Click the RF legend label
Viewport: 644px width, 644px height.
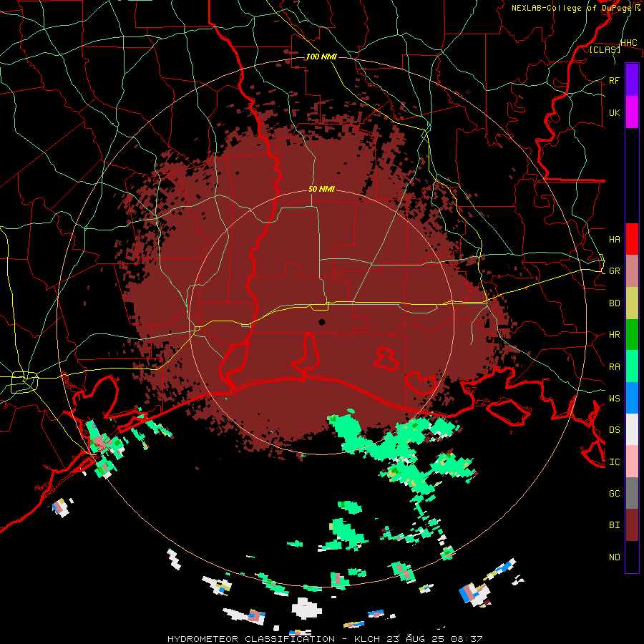click(x=614, y=80)
